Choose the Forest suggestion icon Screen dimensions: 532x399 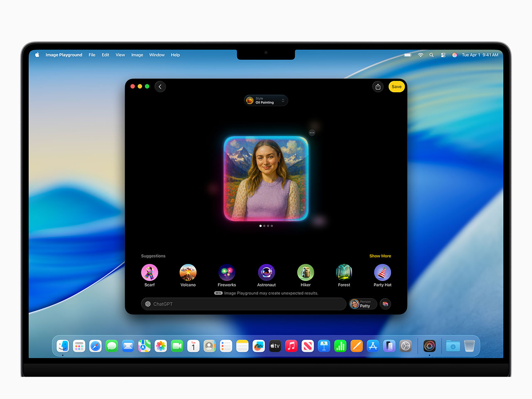coord(344,273)
